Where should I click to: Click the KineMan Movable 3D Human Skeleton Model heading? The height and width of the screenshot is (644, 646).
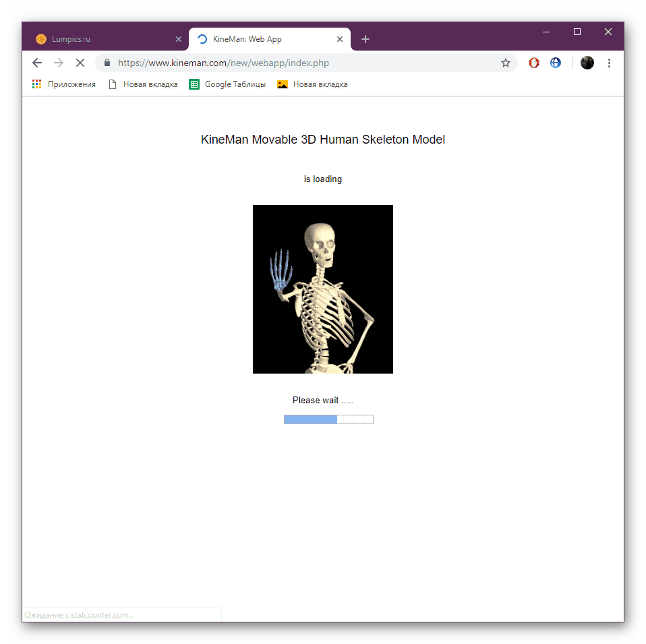322,140
